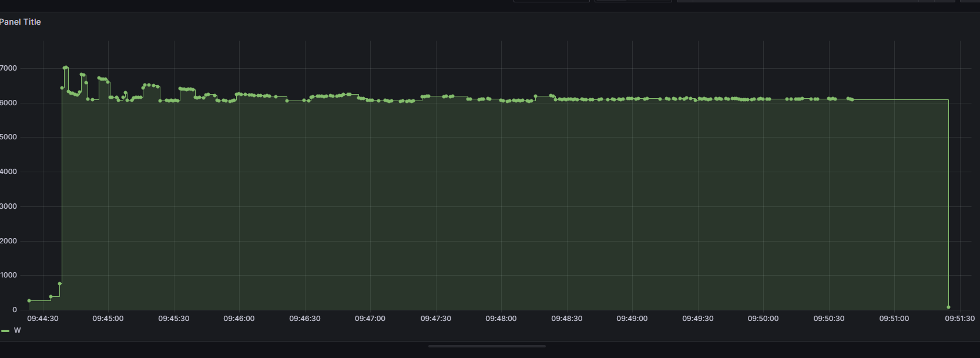Toggle the W series in the legend
The image size is (980, 358).
tap(17, 330)
